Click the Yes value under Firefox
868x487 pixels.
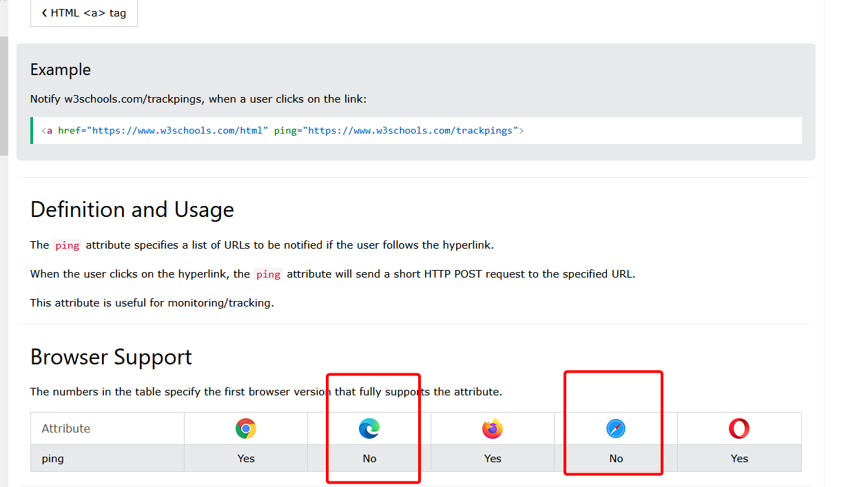pyautogui.click(x=493, y=458)
